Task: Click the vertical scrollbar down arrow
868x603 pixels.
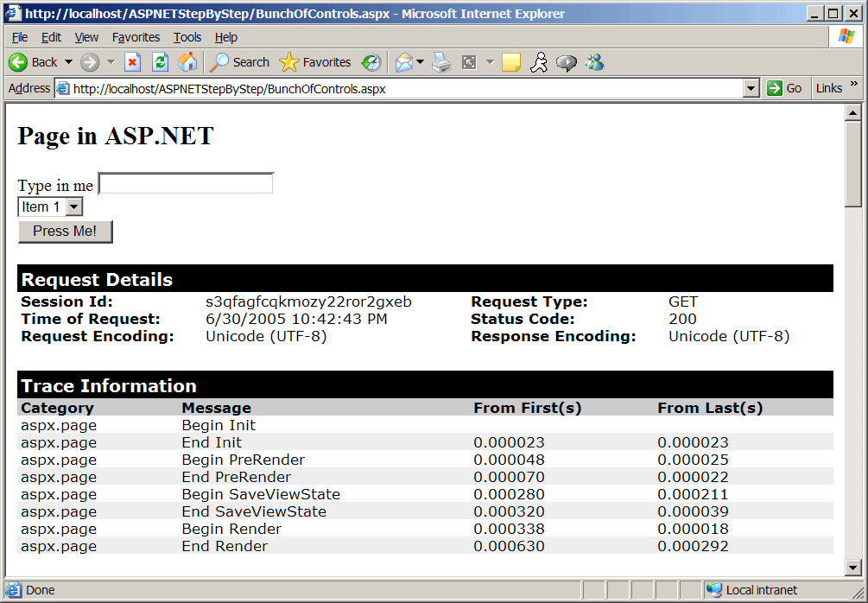Action: coord(853,567)
